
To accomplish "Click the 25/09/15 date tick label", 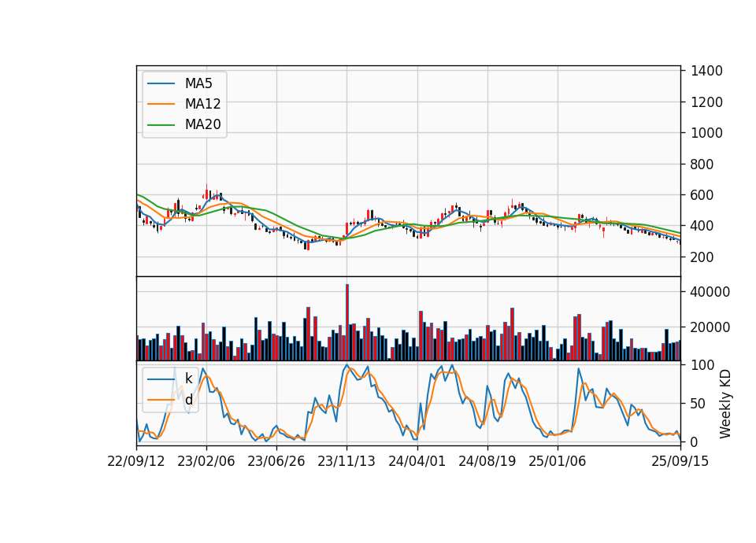I will coord(680,461).
